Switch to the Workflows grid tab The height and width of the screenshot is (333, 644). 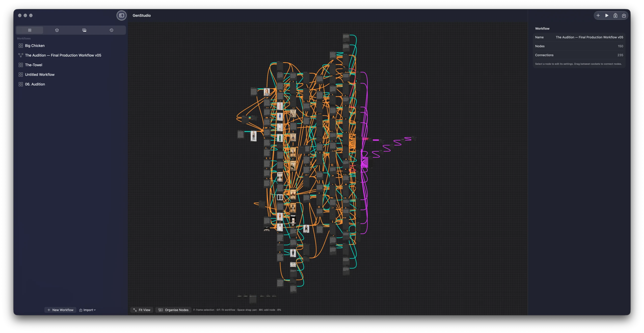[30, 30]
